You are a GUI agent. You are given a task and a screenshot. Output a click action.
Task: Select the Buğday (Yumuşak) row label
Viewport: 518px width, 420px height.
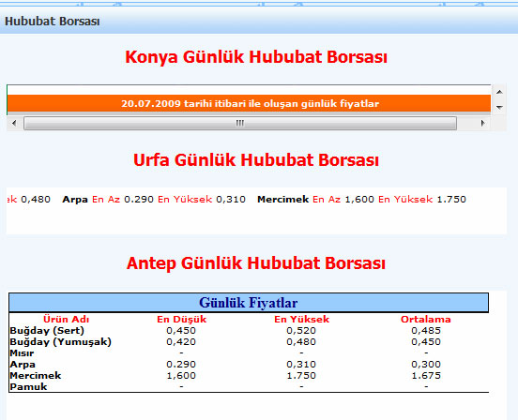(60, 342)
